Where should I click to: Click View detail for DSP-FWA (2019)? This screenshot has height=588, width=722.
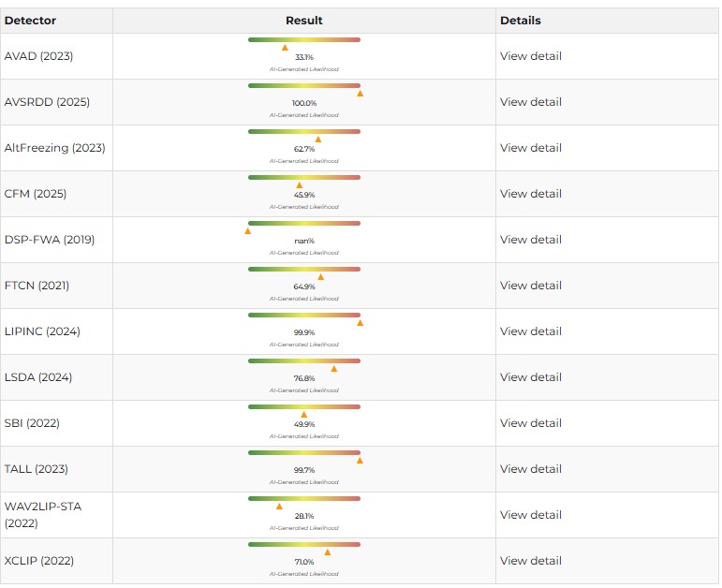click(x=530, y=240)
